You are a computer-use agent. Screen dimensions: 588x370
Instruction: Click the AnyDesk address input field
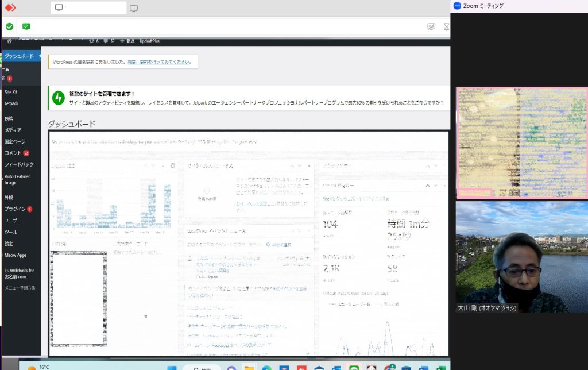pyautogui.click(x=230, y=26)
